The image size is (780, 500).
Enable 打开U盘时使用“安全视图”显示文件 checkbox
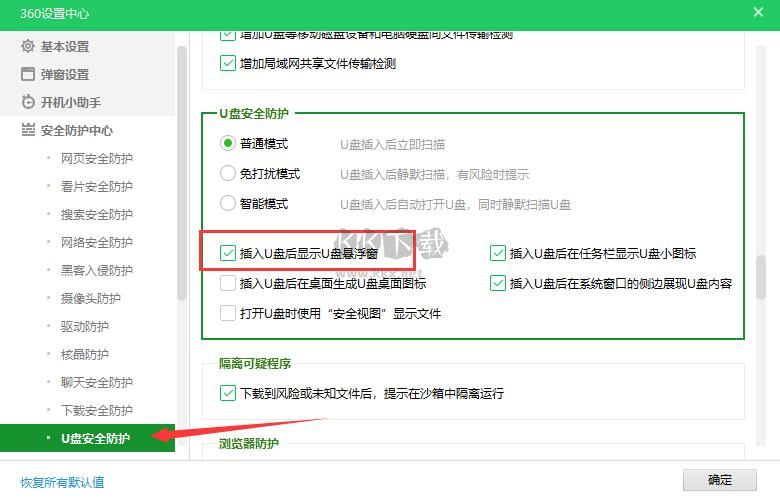(227, 313)
